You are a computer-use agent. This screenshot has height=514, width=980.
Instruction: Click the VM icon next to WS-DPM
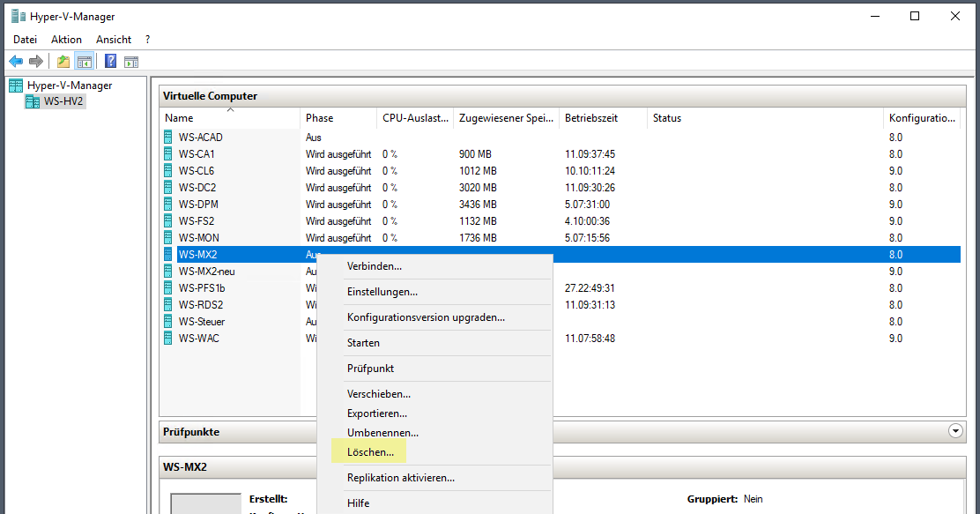[x=168, y=205]
